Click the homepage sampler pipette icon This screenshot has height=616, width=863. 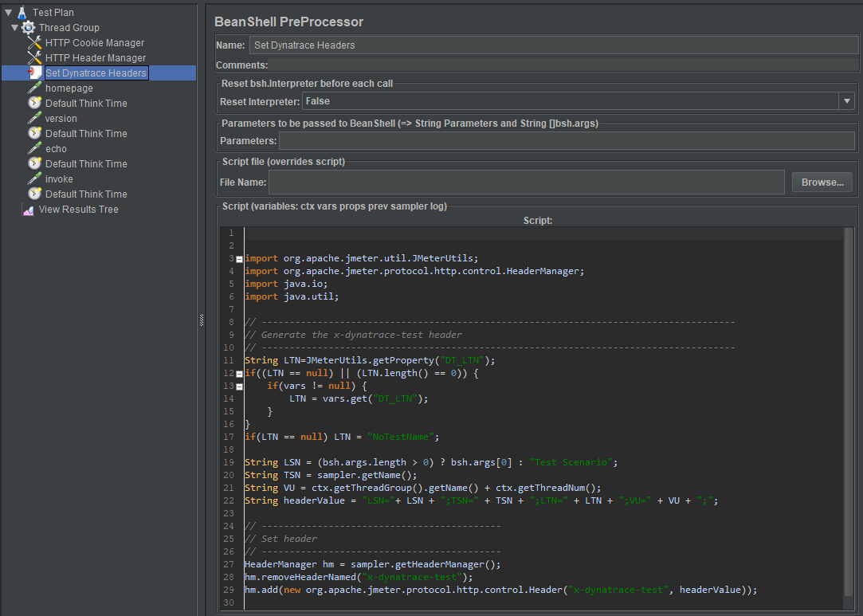(x=35, y=88)
